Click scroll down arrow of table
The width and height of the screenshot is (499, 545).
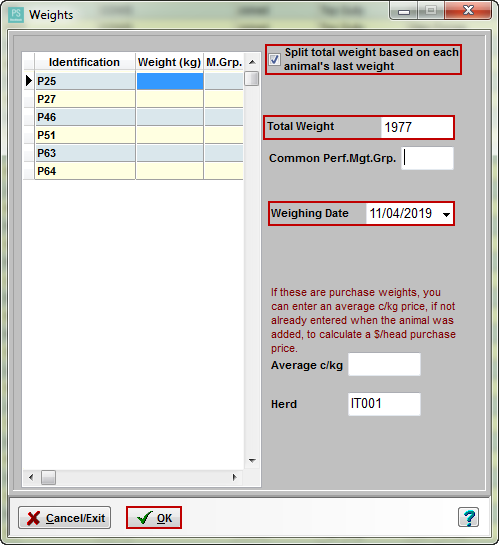pyautogui.click(x=252, y=461)
